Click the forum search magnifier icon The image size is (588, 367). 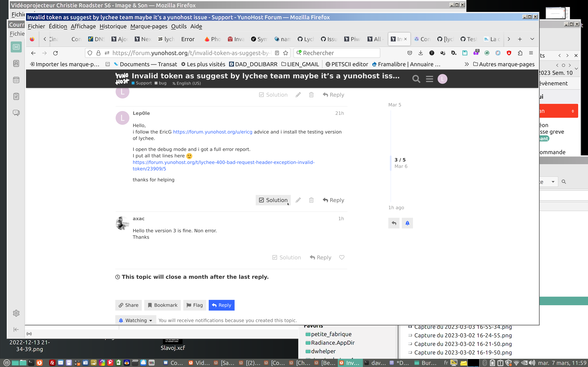416,79
